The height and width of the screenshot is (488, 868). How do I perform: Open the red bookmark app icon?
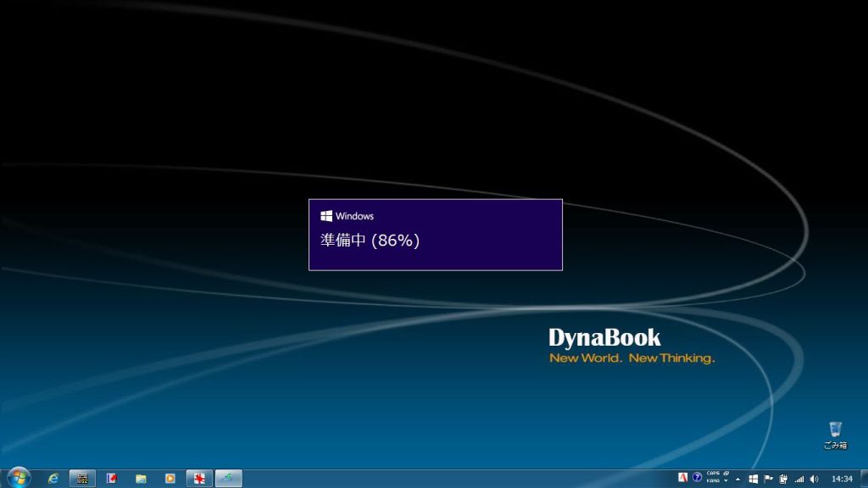click(x=112, y=479)
